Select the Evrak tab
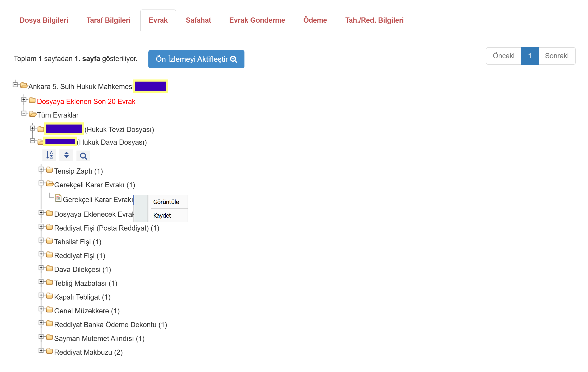This screenshot has height=372, width=588. pyautogui.click(x=158, y=20)
